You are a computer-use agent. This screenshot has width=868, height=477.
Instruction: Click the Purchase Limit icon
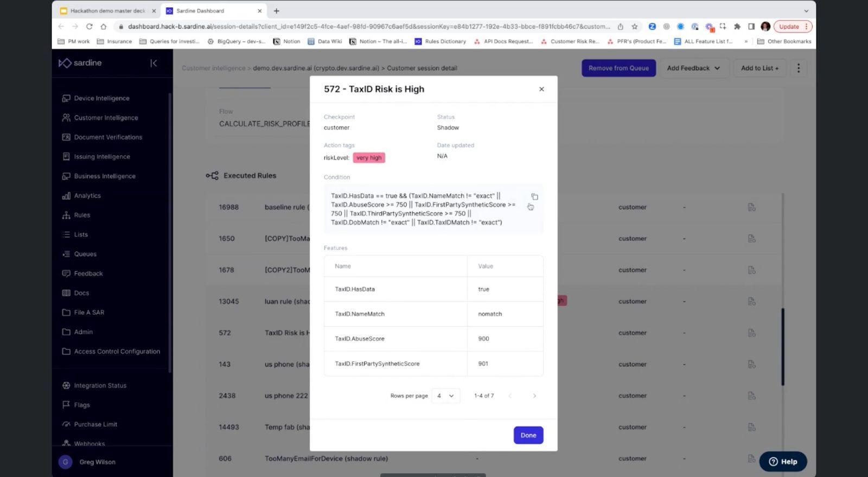[66, 424]
